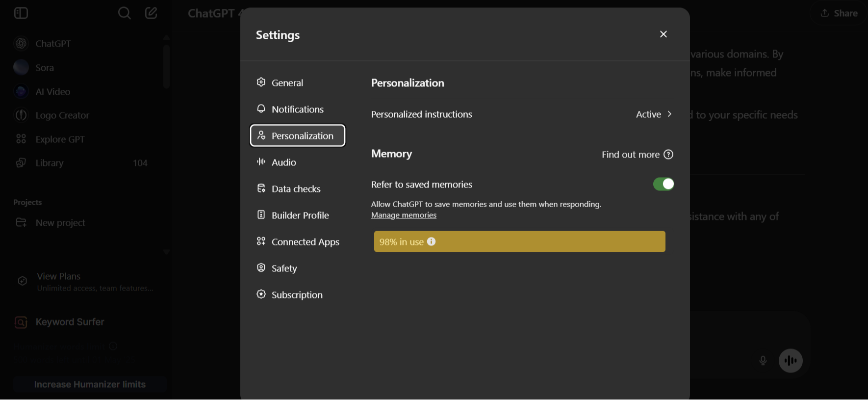
Task: Open ChatGPT from the sidebar logo icon
Action: (21, 44)
